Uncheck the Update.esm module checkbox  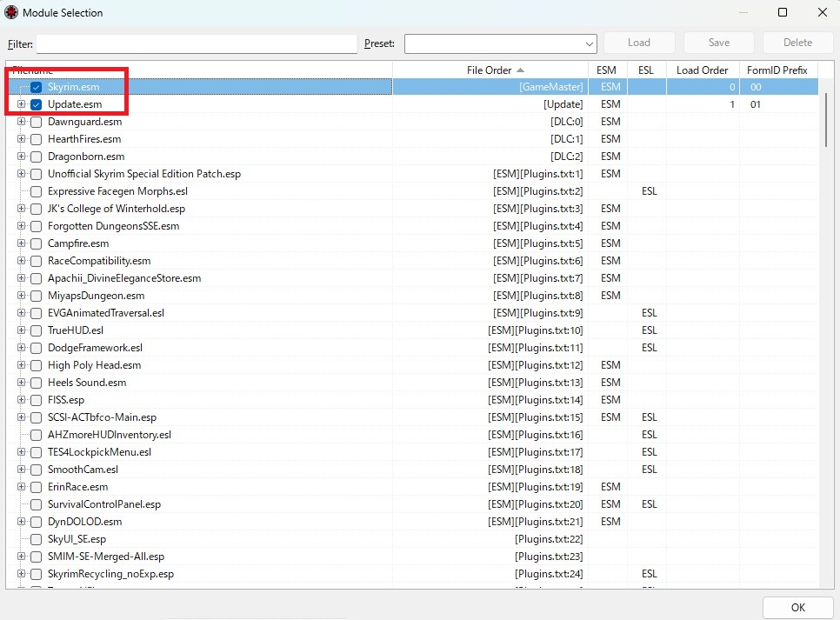[x=37, y=104]
